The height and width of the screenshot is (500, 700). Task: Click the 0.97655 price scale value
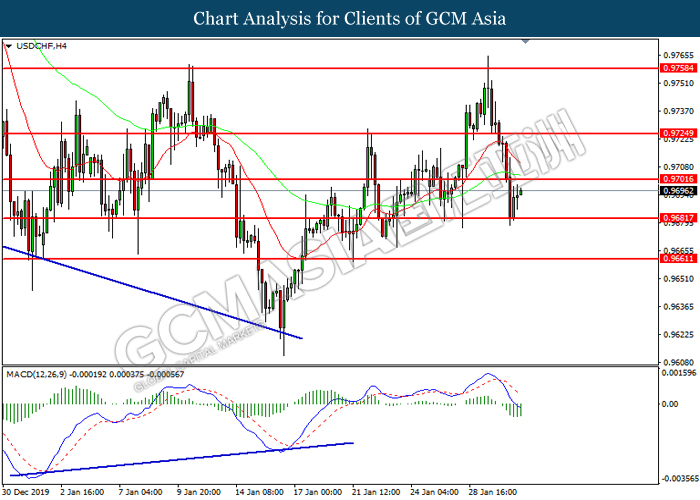click(x=679, y=55)
